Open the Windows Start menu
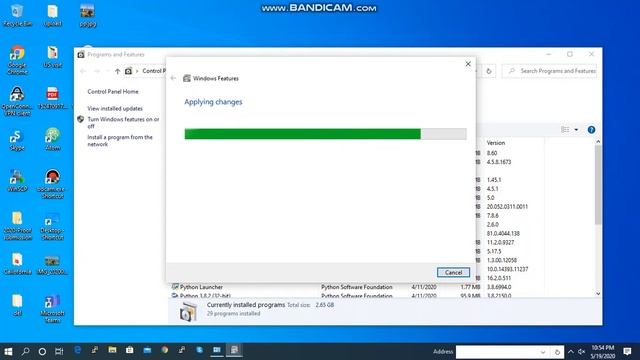Image resolution: width=640 pixels, height=360 pixels. click(8, 351)
